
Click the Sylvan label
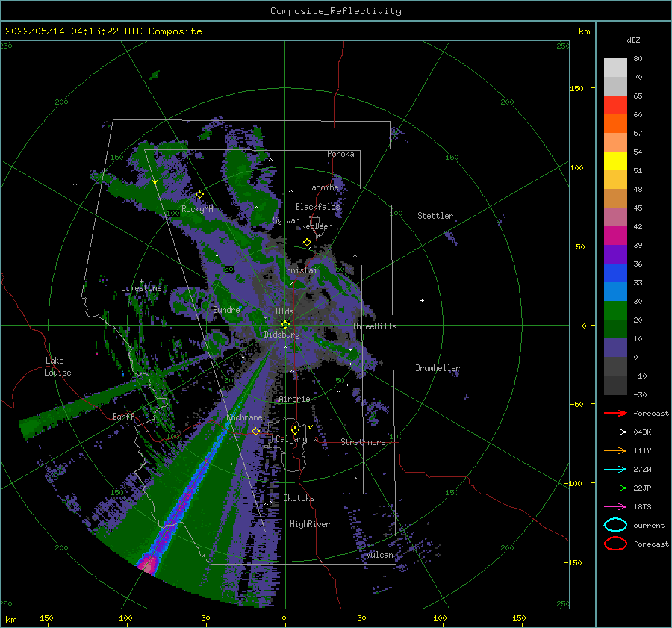pyautogui.click(x=286, y=220)
